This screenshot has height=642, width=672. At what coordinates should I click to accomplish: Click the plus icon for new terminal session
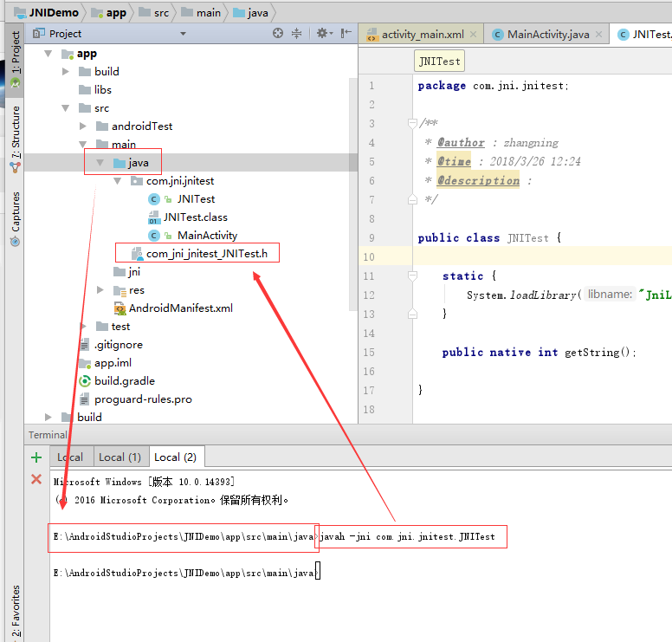pos(36,457)
